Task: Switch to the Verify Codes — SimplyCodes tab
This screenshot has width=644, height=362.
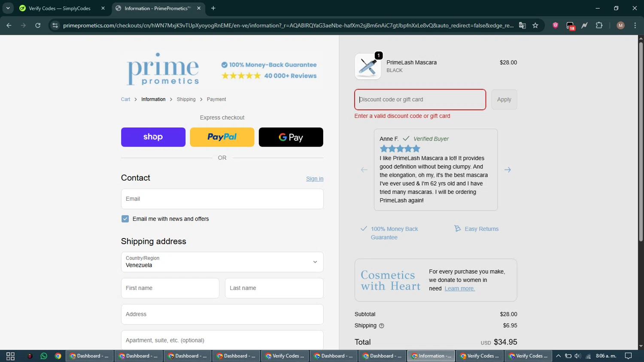Action: coord(59,8)
